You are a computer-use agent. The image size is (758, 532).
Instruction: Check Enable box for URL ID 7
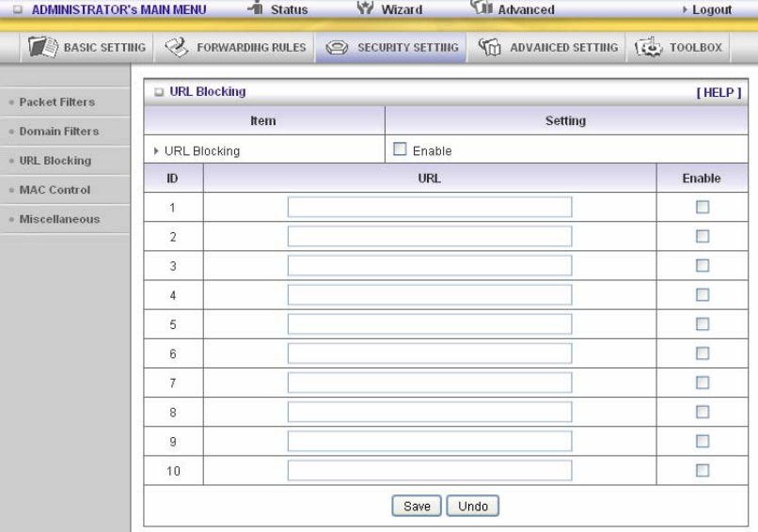pos(703,383)
